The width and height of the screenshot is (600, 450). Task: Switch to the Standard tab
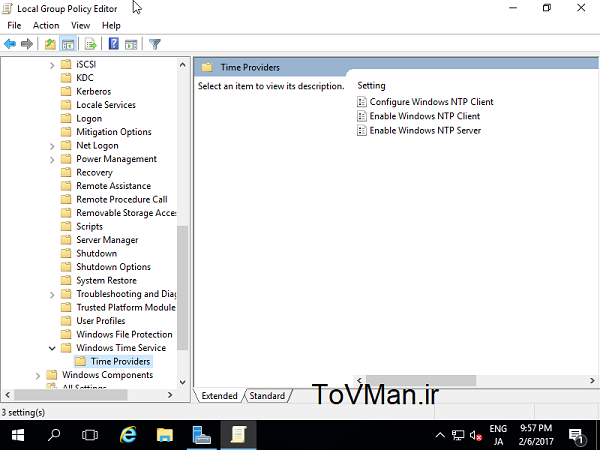click(267, 396)
